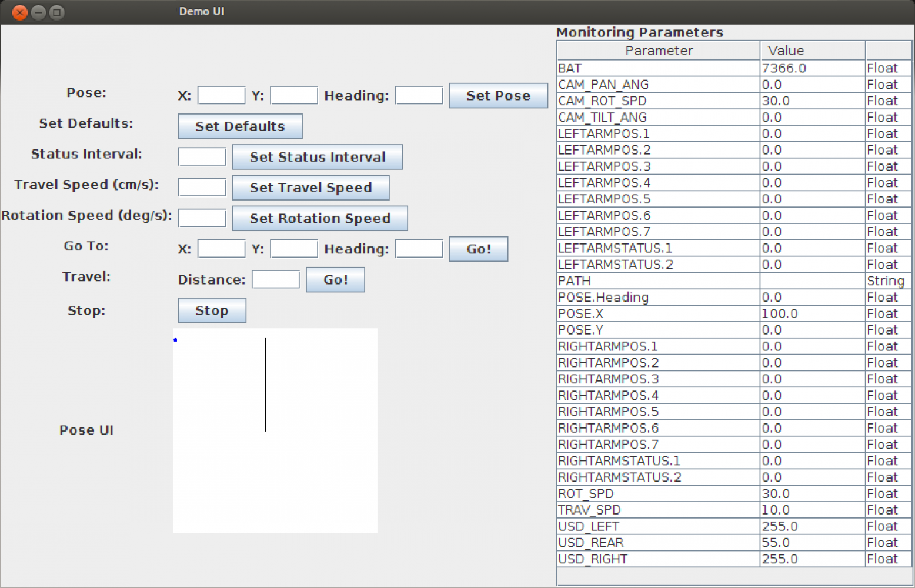915x588 pixels.
Task: Click the Parameter column header
Action: 658,51
